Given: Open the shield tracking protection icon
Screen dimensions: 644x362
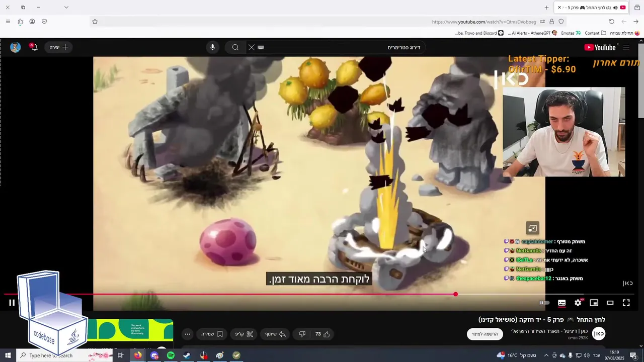Looking at the screenshot, I should click(561, 22).
